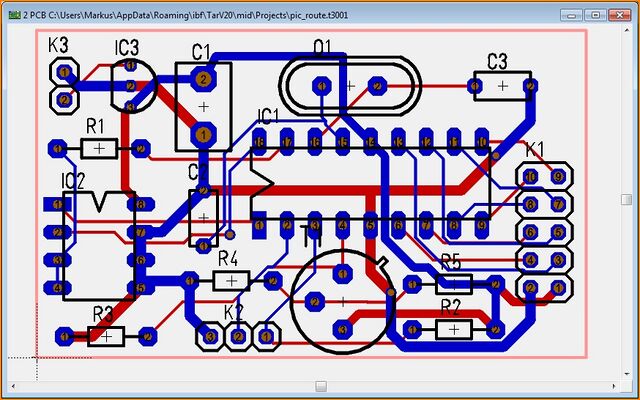Select pin 18 of IC1
Image resolution: width=640 pixels, height=400 pixels.
(259, 142)
